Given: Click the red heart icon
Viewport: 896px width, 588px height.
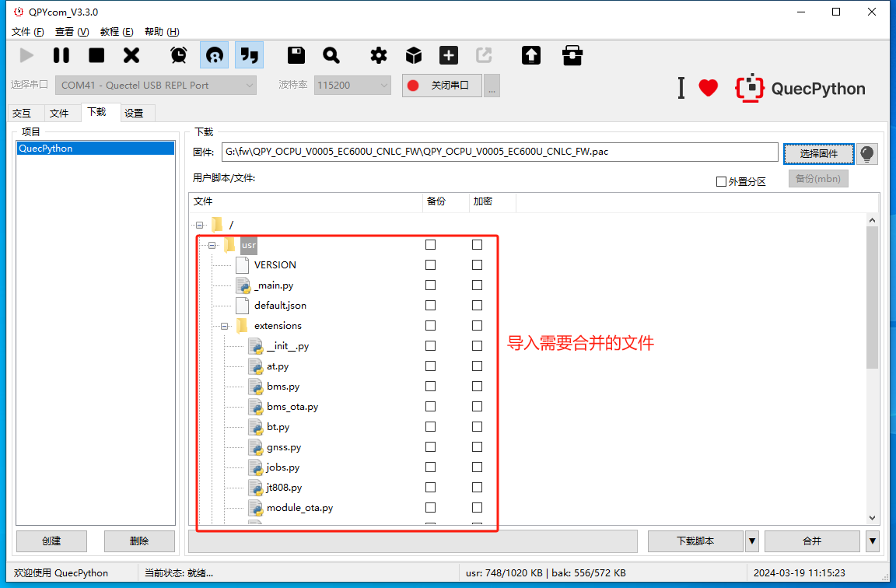Looking at the screenshot, I should [x=708, y=88].
